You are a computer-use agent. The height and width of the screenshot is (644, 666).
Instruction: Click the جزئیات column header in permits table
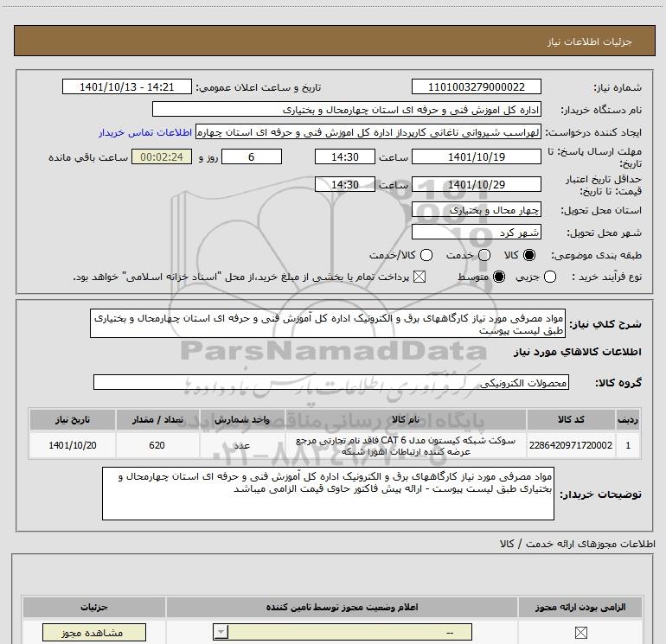click(x=94, y=607)
